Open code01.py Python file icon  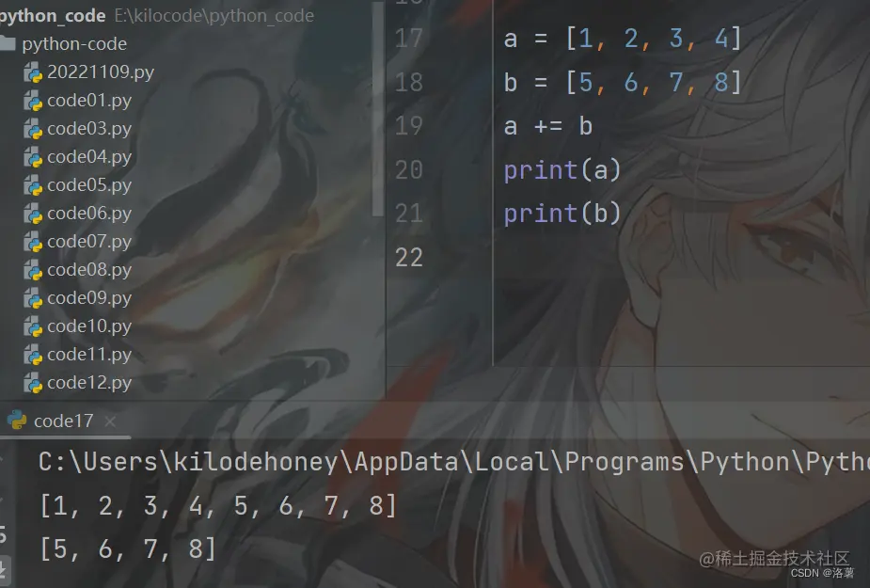tap(33, 101)
